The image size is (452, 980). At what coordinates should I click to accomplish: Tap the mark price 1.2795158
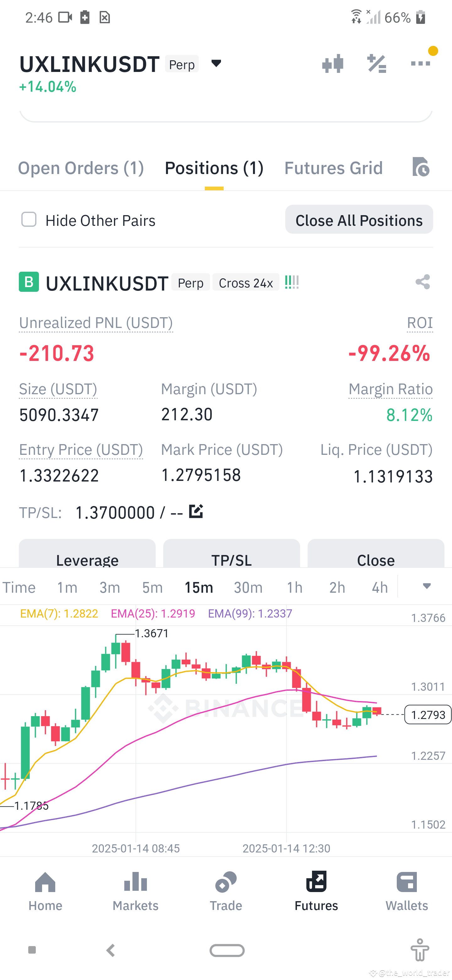[201, 475]
